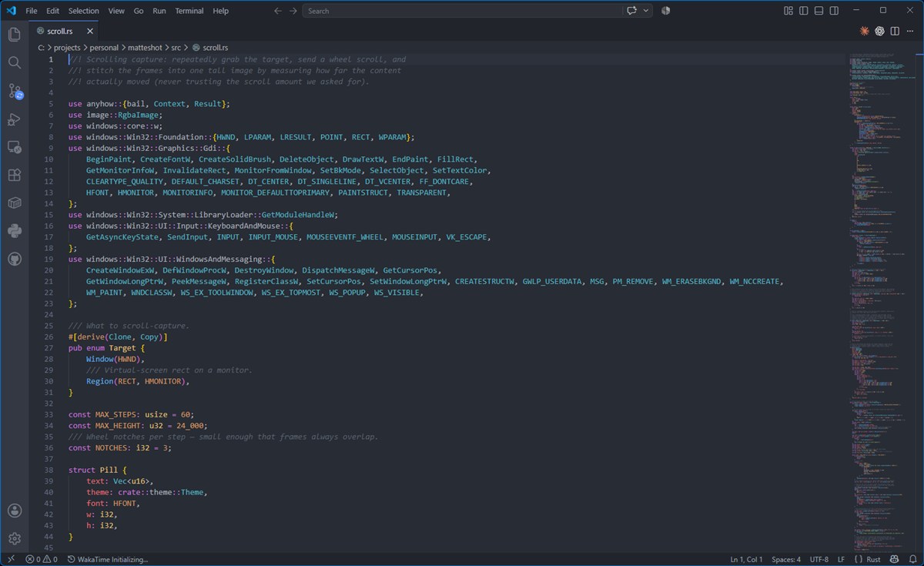
Task: Click scroll.rs breadcrumb file entry
Action: pyautogui.click(x=210, y=48)
